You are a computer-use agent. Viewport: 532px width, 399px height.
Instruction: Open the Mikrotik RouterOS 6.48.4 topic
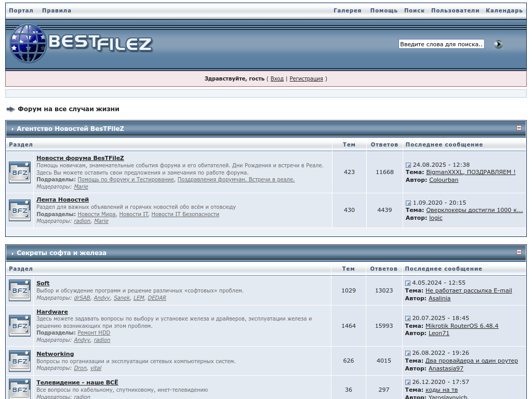461,326
